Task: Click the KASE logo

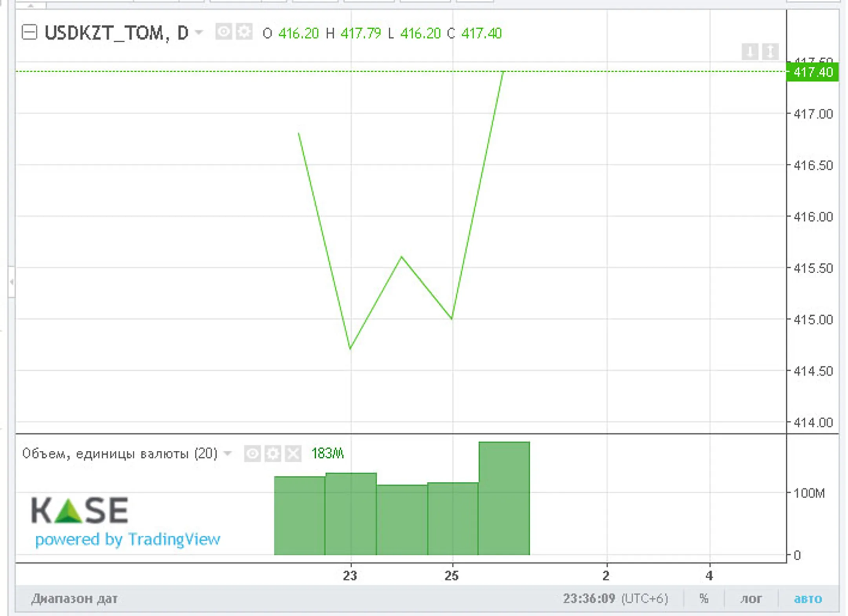Action: click(80, 510)
